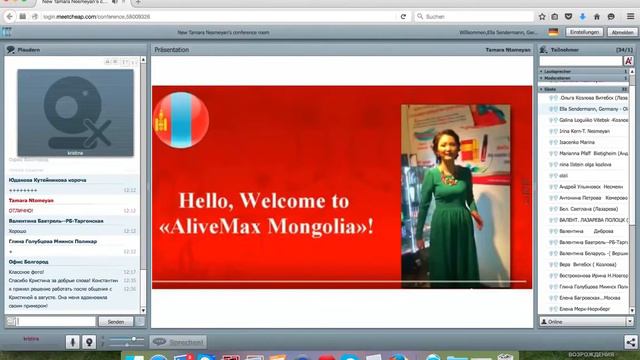
Task: Click the Mongolia flag circle on slide
Action: 181,120
